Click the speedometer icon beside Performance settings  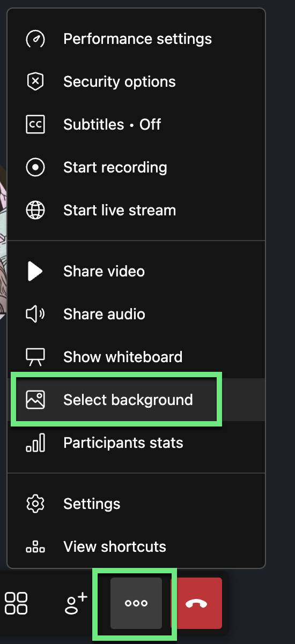(35, 39)
